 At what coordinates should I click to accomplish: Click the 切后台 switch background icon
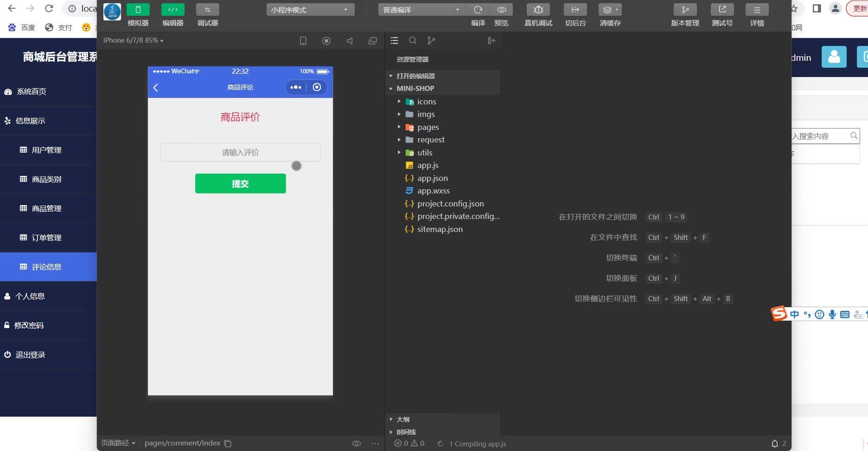(x=575, y=10)
